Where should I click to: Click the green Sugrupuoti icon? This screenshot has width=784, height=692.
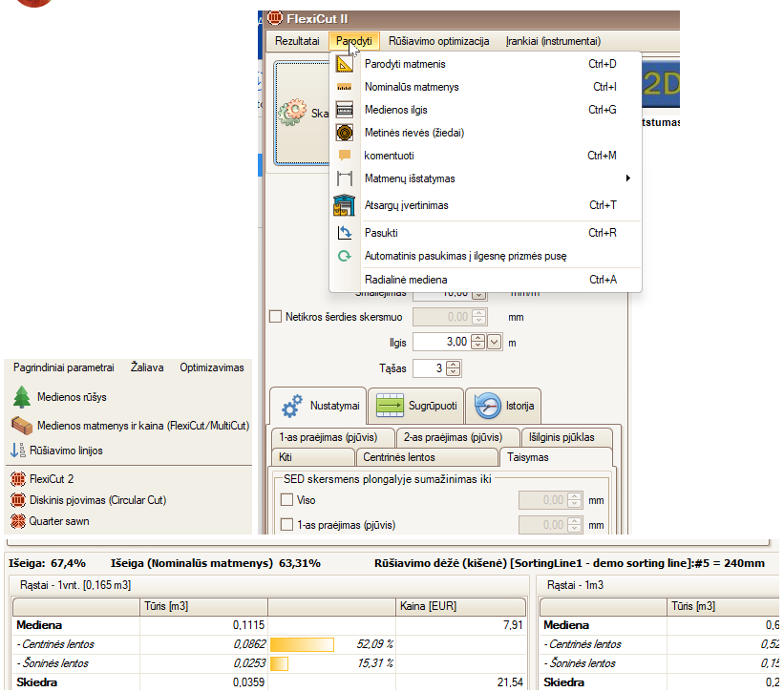pos(390,406)
